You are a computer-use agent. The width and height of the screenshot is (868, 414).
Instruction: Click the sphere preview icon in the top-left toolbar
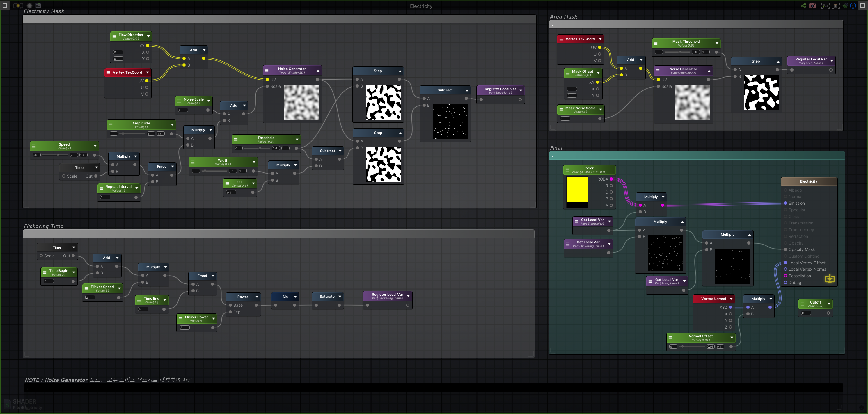(29, 6)
